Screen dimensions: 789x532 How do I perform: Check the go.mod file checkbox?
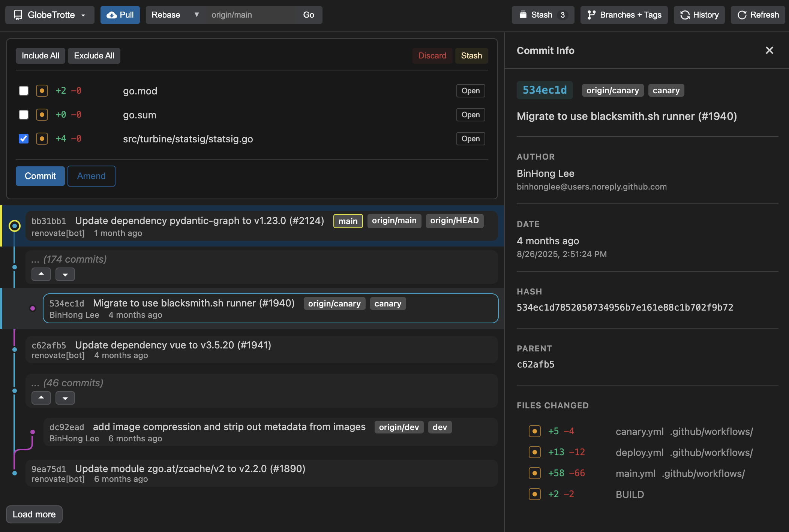[x=23, y=91]
